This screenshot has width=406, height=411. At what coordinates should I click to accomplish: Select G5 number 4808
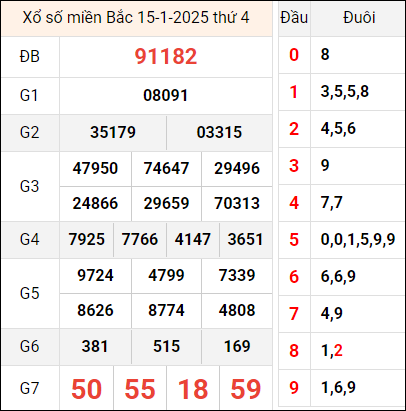(237, 310)
